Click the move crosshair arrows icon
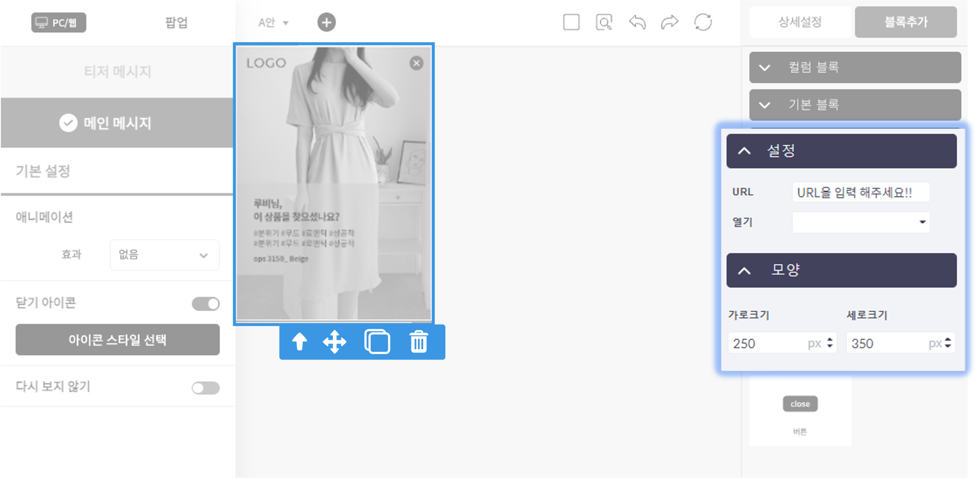The height and width of the screenshot is (478, 980). coord(335,342)
